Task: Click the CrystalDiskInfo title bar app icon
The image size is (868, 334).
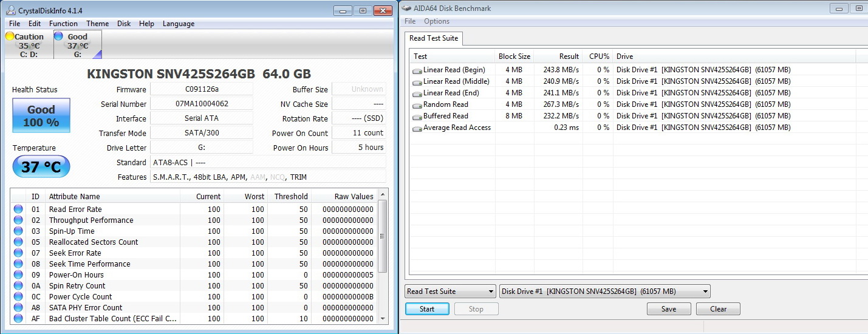Action: (11, 10)
